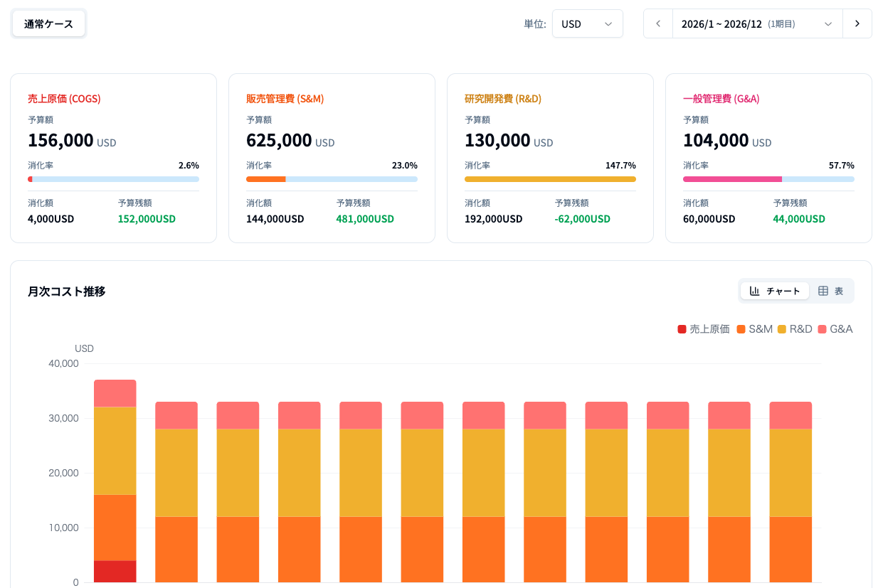The image size is (883, 588).
Task: Select the 通常ケース tab
Action: point(48,23)
